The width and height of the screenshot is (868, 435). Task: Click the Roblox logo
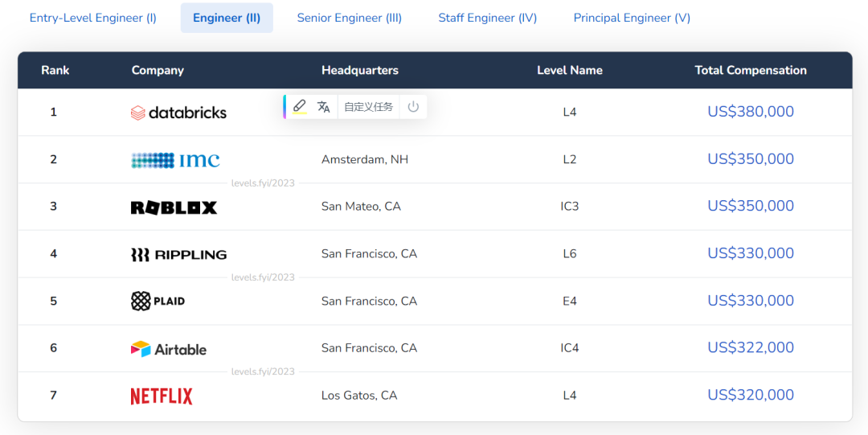pos(174,207)
